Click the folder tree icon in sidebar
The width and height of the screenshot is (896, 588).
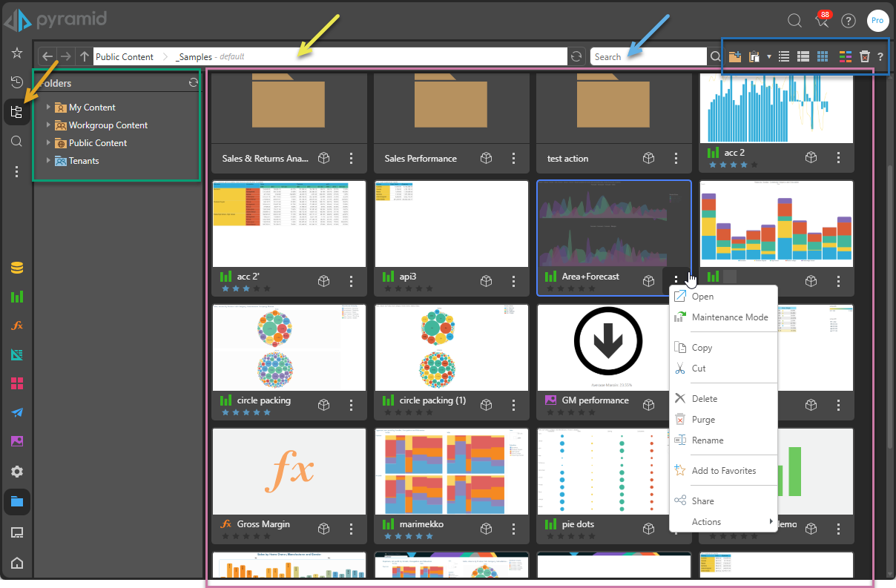[x=16, y=112]
